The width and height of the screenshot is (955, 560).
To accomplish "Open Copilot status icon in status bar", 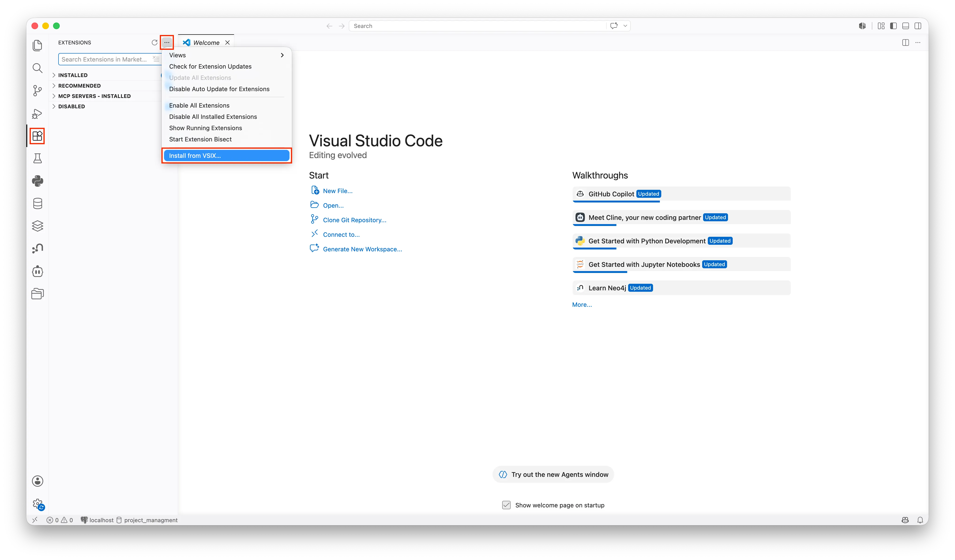I will click(905, 520).
